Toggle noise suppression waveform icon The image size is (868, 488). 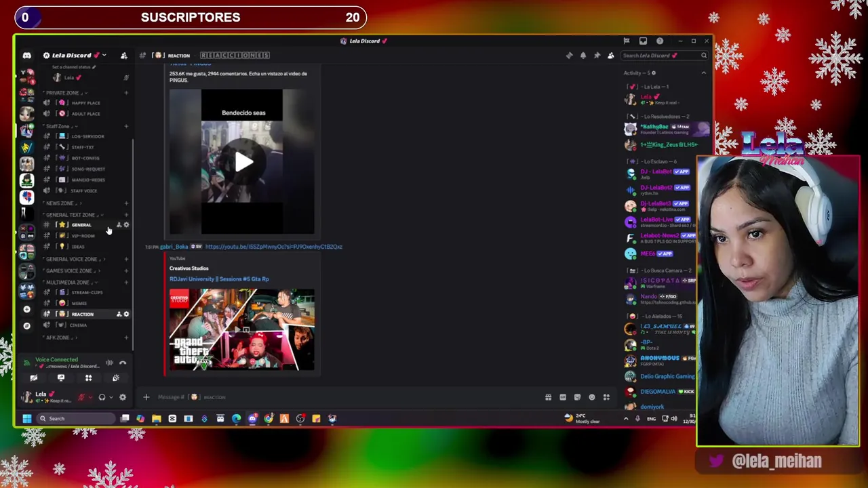pyautogui.click(x=109, y=363)
